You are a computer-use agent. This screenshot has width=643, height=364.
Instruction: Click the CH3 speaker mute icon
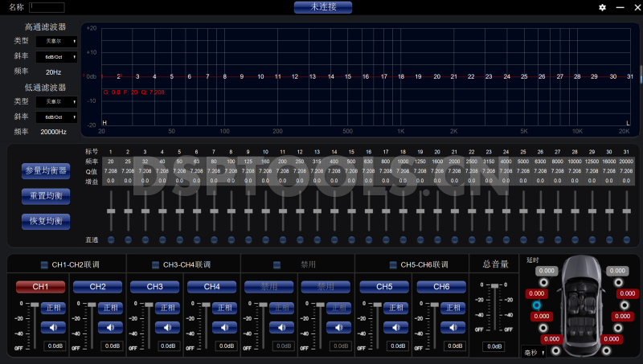167,327
